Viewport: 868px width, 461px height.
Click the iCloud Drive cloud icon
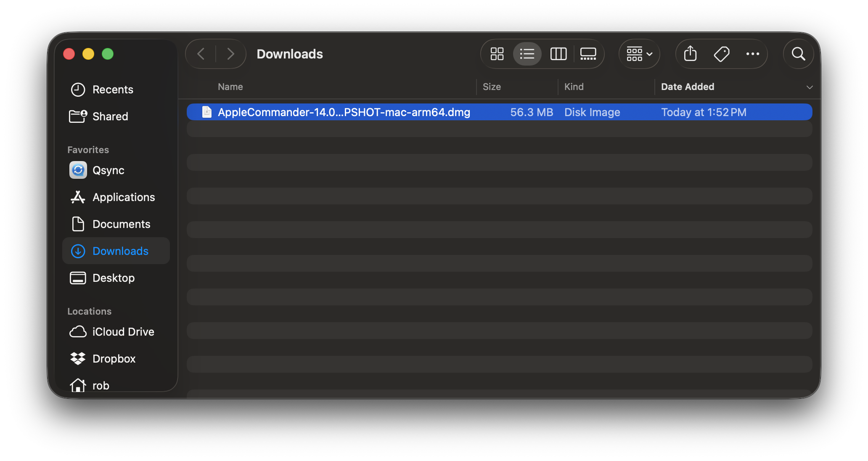[78, 332]
